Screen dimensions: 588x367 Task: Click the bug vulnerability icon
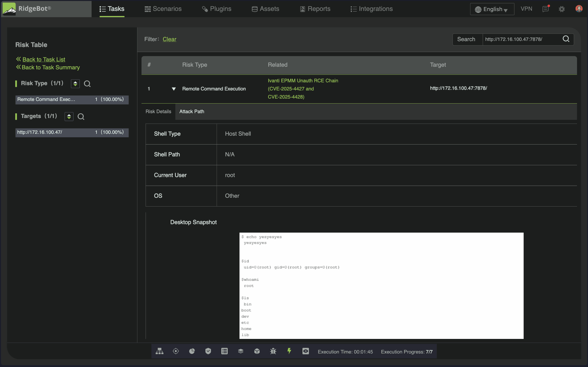(273, 351)
